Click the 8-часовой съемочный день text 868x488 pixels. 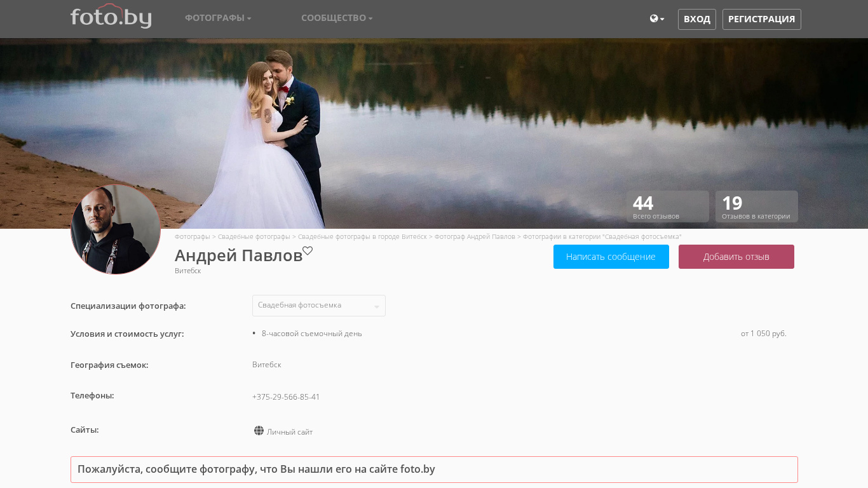click(x=312, y=334)
